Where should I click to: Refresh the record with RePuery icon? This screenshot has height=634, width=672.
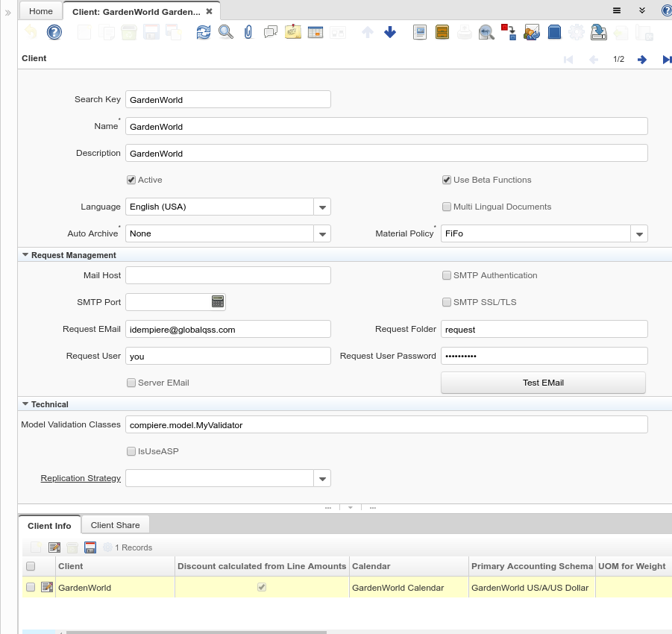tap(203, 32)
